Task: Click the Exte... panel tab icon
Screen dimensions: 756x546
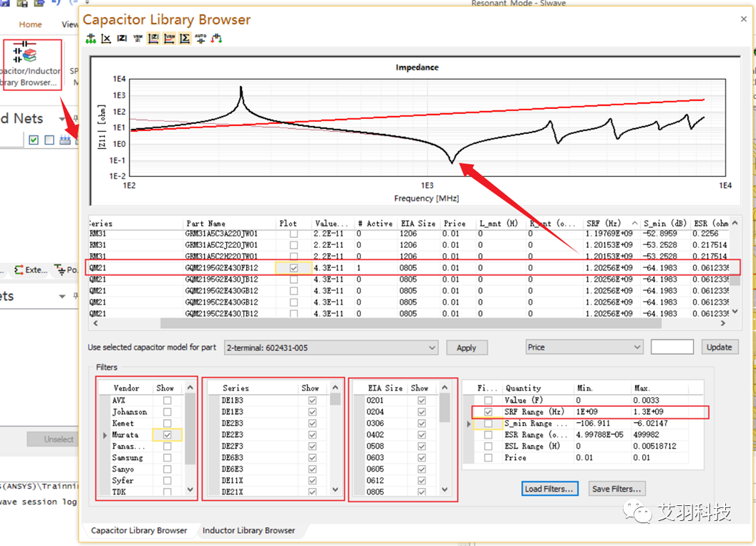Action: (x=19, y=270)
